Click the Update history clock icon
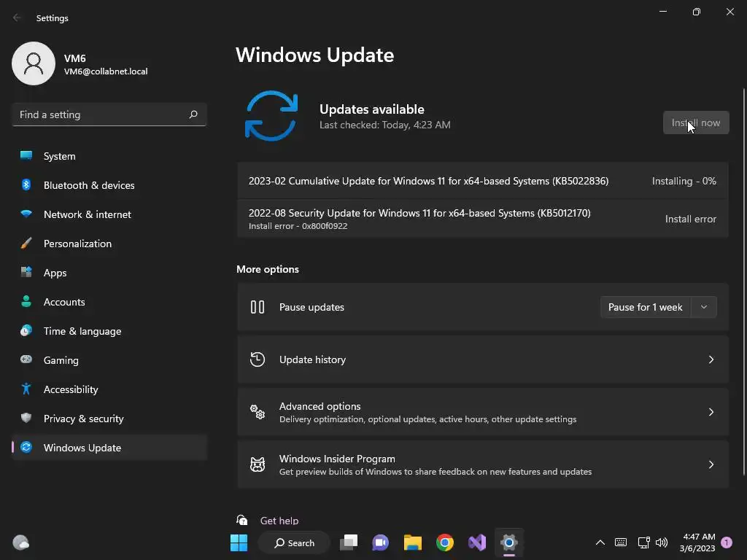The width and height of the screenshot is (747, 560). [x=258, y=359]
